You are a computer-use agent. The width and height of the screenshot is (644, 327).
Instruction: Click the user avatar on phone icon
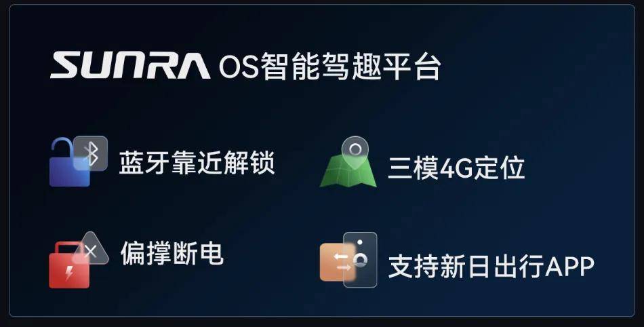(361, 261)
